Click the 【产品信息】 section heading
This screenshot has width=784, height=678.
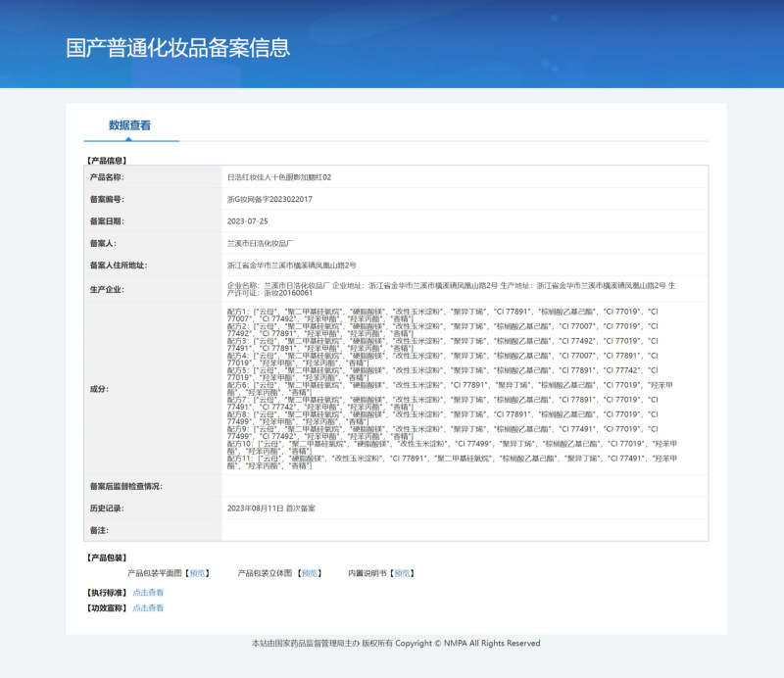[107, 161]
